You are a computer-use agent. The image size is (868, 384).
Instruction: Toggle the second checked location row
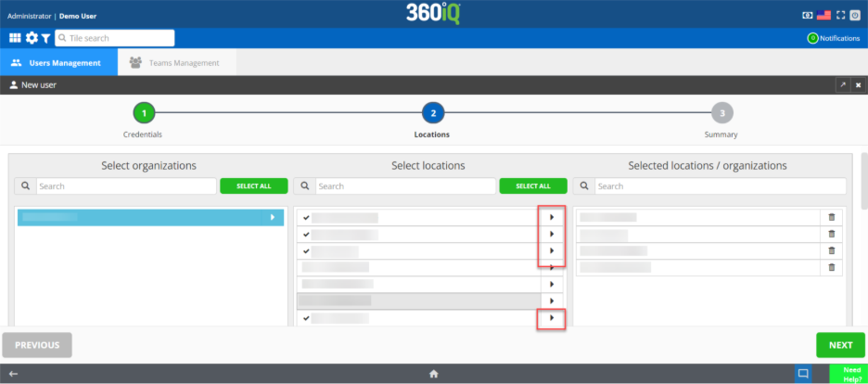pos(306,235)
